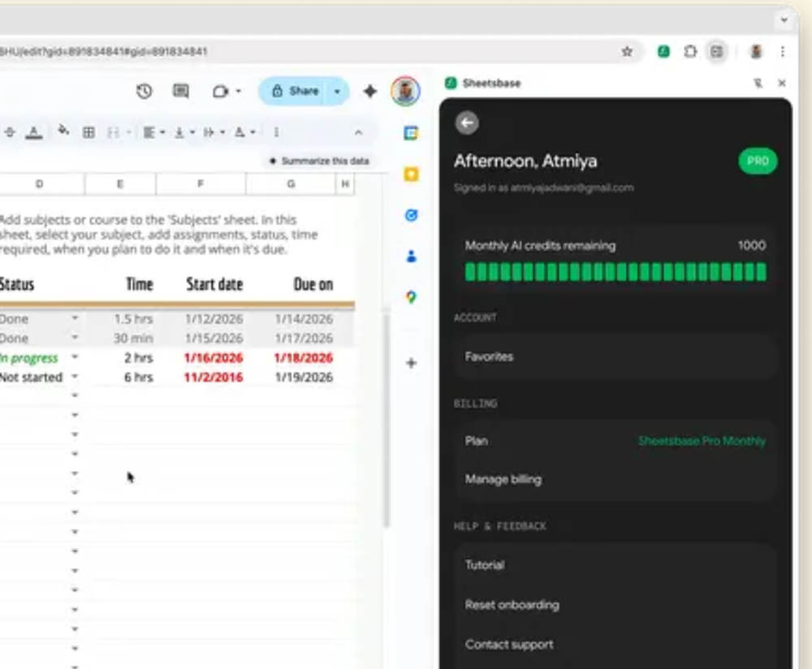Viewport: 812px width, 669px height.
Task: Open Manage billing in Sheetsbase
Action: pos(503,479)
